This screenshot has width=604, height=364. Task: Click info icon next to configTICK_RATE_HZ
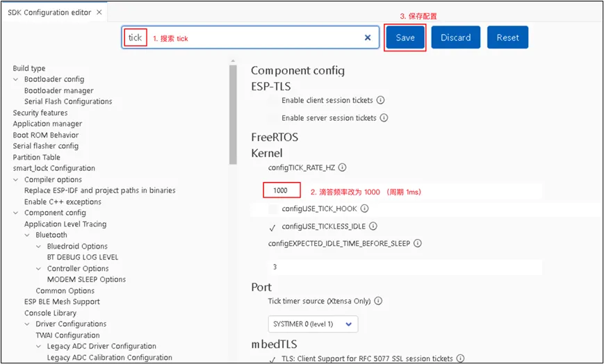pyautogui.click(x=342, y=167)
